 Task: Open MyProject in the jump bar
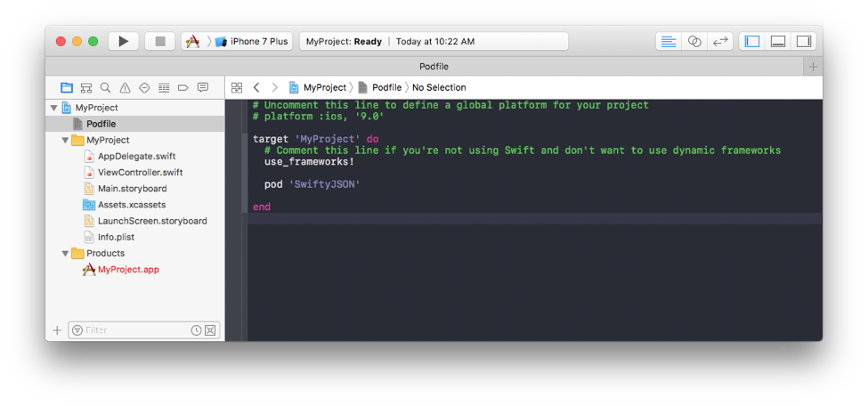[318, 87]
